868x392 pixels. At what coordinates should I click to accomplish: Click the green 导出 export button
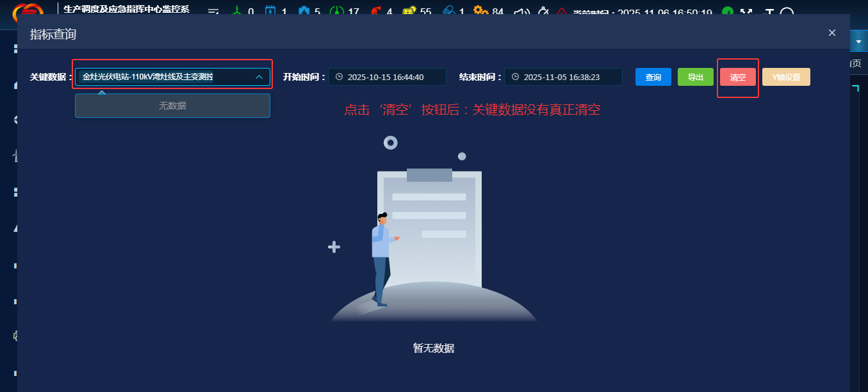coord(695,77)
